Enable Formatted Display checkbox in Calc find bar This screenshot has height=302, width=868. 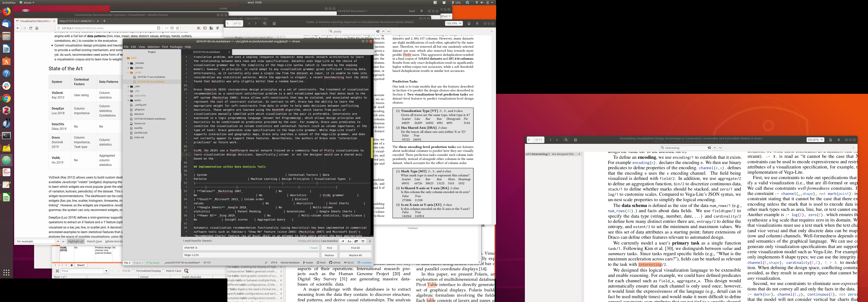(x=134, y=271)
